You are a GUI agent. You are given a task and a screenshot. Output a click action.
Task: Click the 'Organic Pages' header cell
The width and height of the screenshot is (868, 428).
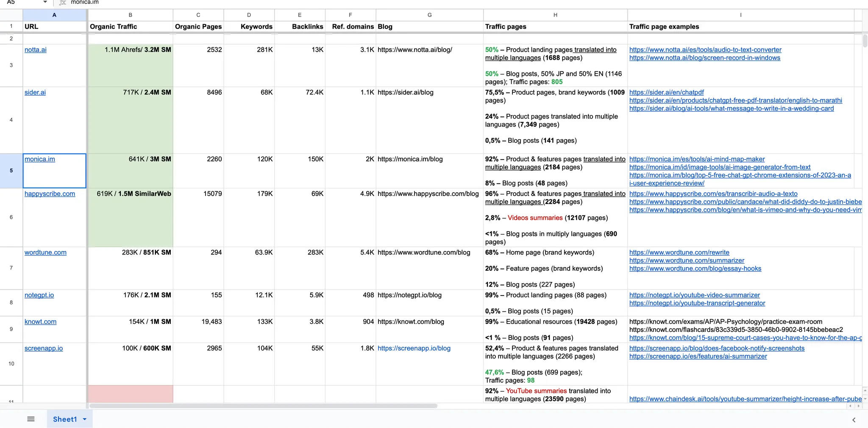click(x=198, y=27)
